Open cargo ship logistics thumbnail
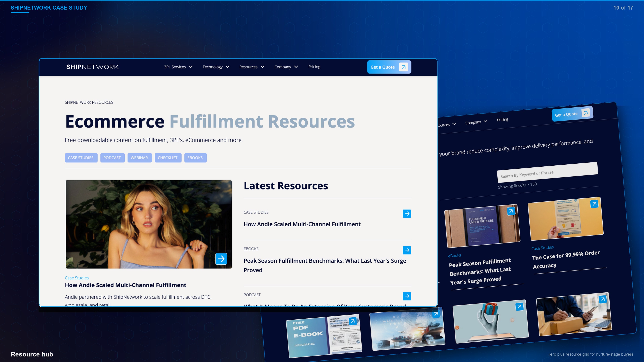This screenshot has width=644, height=362. (x=407, y=329)
